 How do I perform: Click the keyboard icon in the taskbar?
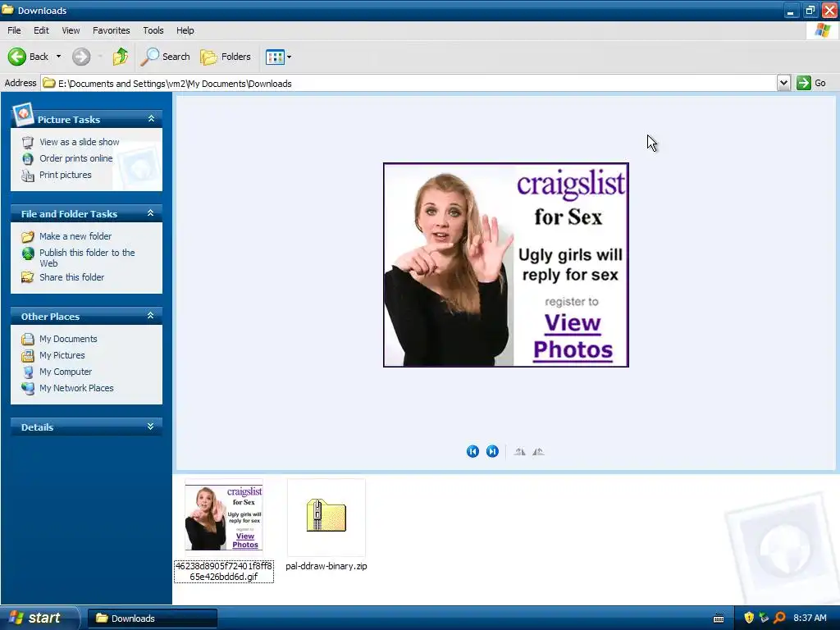coord(719,619)
